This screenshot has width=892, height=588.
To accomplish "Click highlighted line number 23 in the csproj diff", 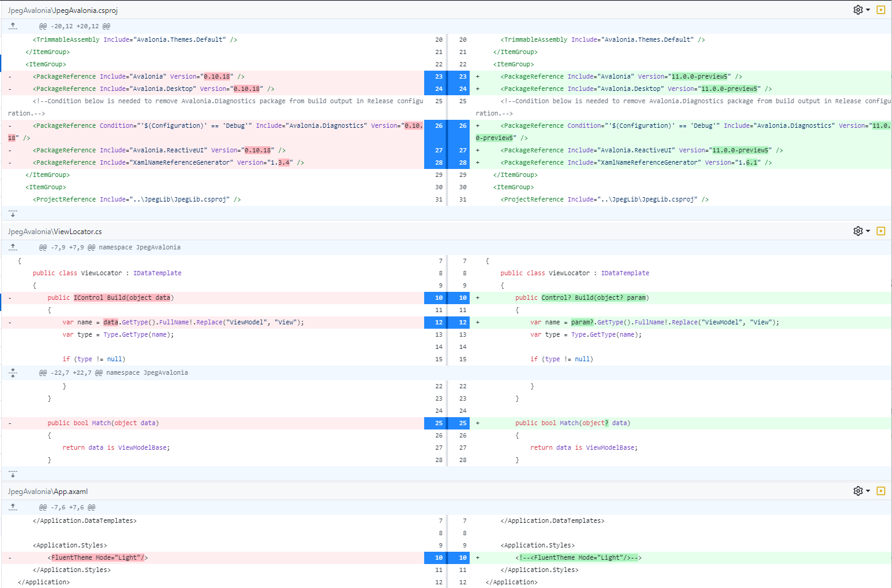I will pyautogui.click(x=438, y=76).
